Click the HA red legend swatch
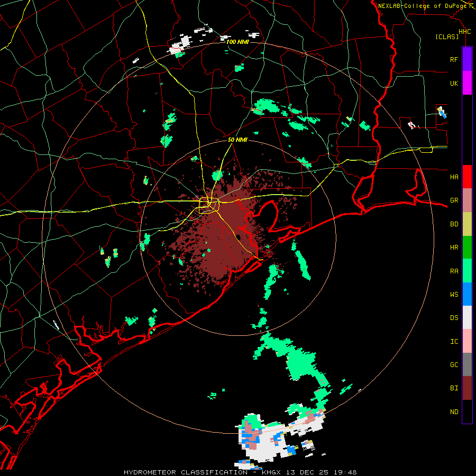This screenshot has height=476, width=476. 467,177
